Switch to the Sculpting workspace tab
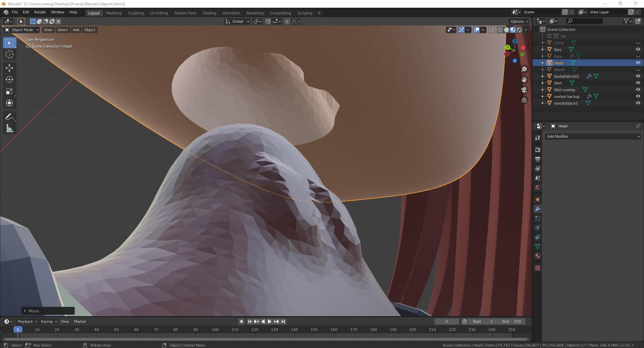Screen dimensions: 644x348 click(x=136, y=13)
